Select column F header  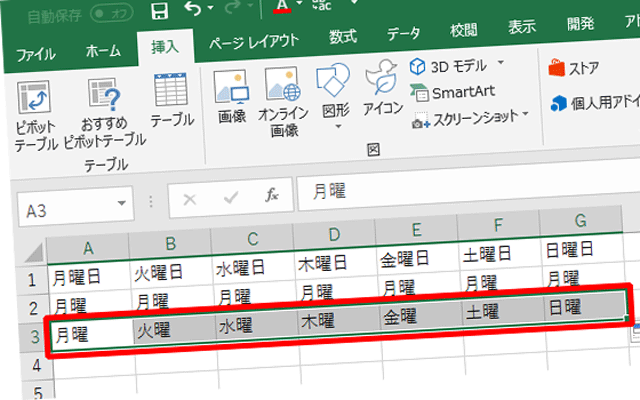click(498, 225)
